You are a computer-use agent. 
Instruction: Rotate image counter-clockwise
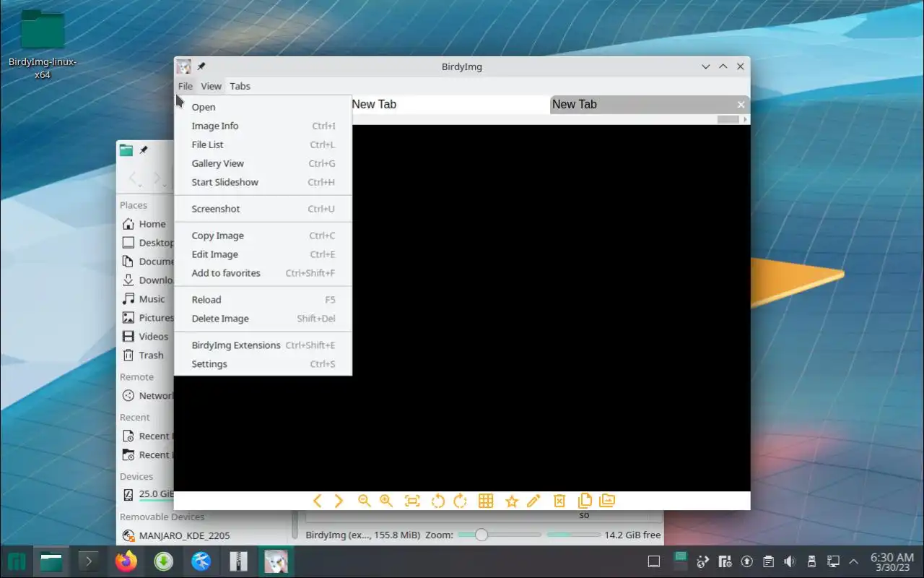[x=437, y=501]
